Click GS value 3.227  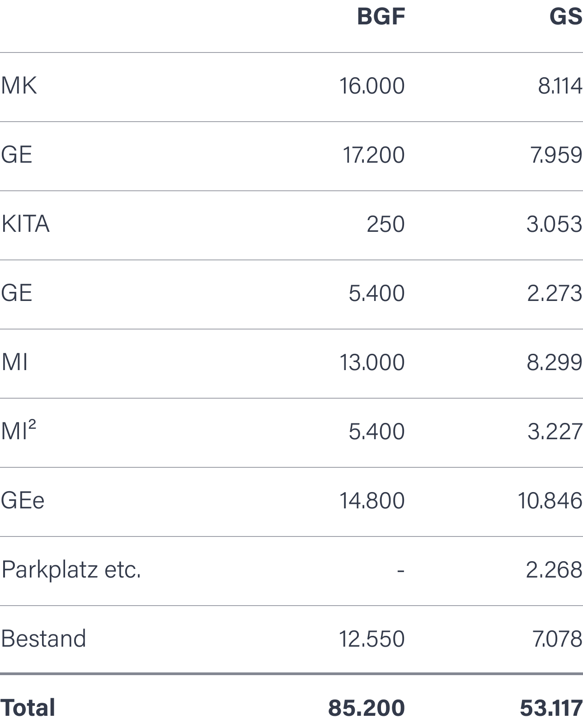coord(555,431)
